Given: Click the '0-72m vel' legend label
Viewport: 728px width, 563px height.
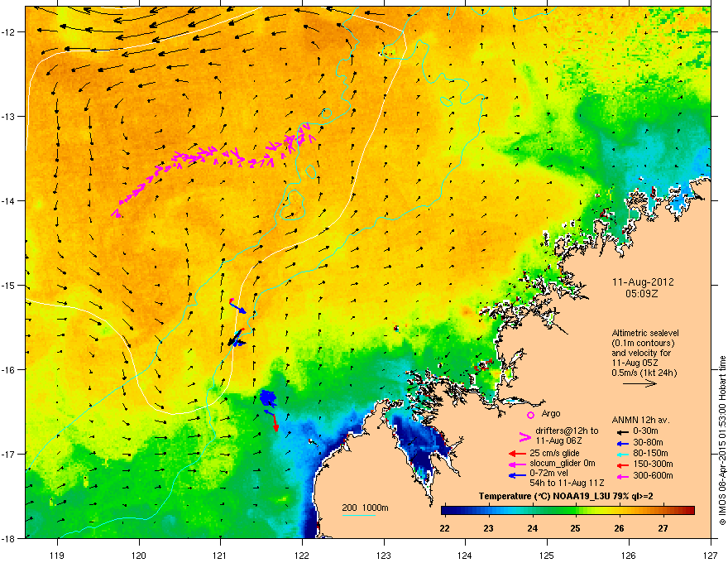Looking at the screenshot, I should click(549, 474).
